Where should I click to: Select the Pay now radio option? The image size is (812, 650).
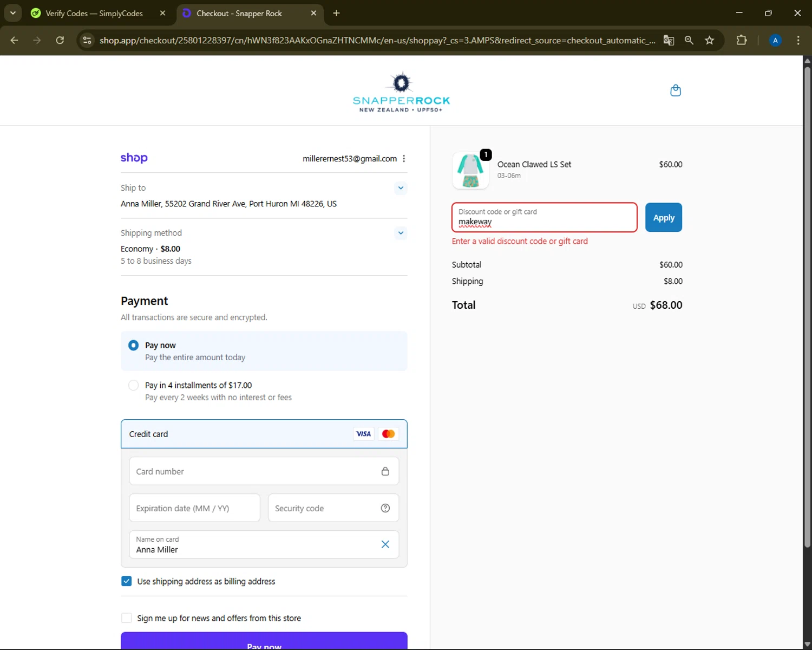(133, 345)
